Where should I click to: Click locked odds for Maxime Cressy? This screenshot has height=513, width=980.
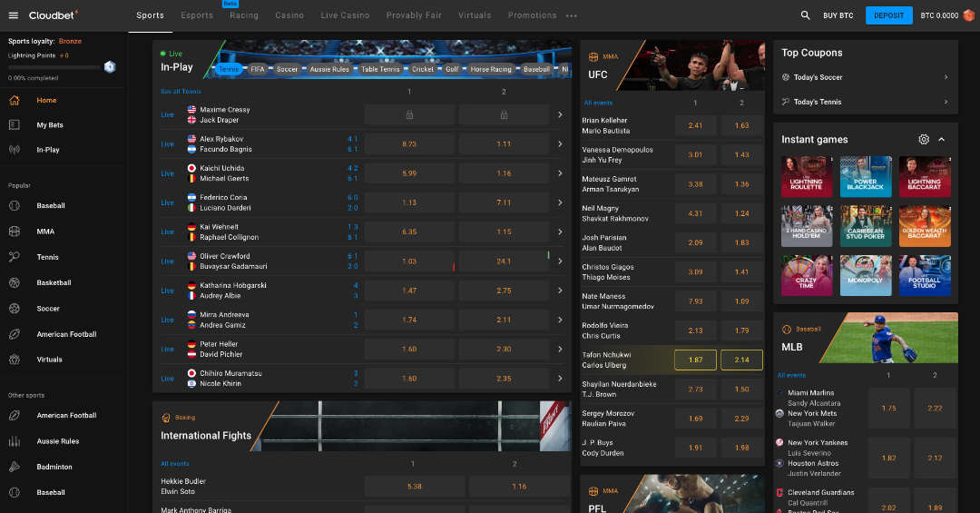(x=409, y=114)
